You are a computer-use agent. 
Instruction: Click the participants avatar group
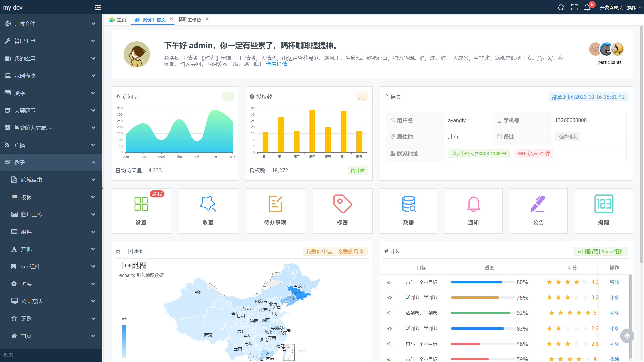click(606, 49)
